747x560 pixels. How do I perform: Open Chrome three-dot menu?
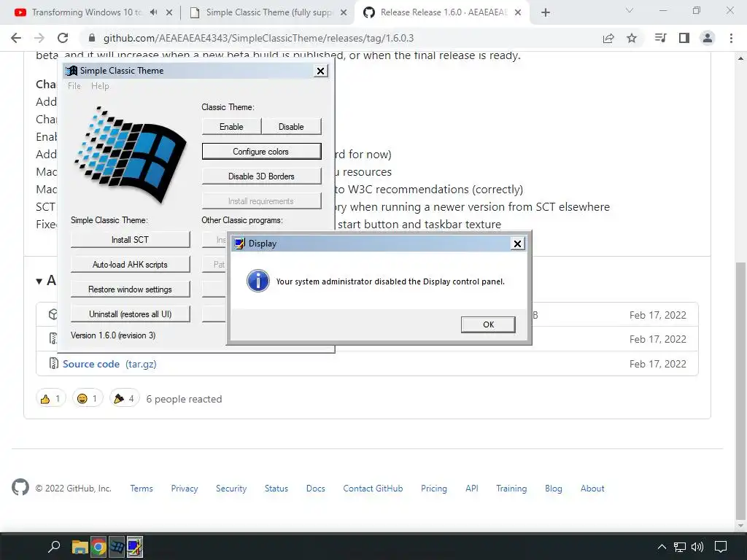tap(731, 38)
